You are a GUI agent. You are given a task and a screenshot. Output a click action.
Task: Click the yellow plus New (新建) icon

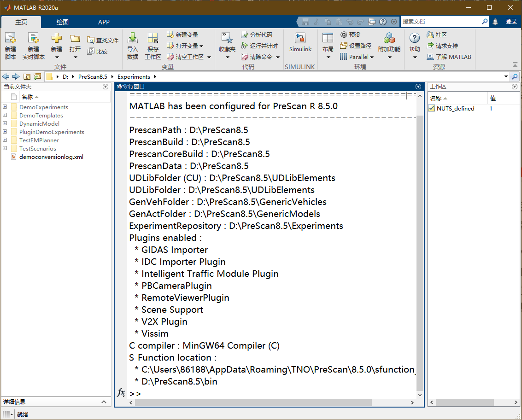(57, 38)
